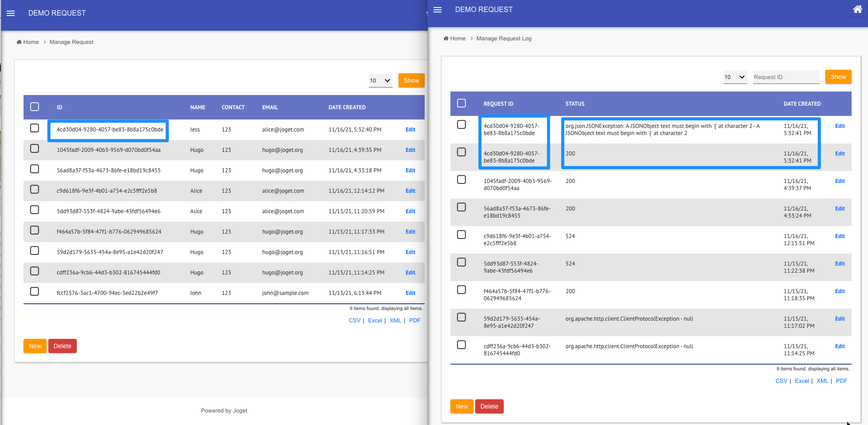Tick checkbox for Jess request row
The height and width of the screenshot is (425, 868).
click(x=35, y=128)
